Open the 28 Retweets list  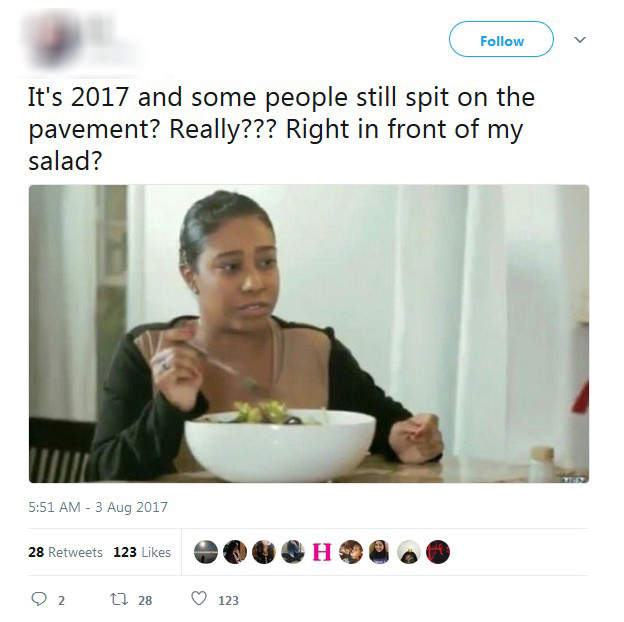point(65,552)
